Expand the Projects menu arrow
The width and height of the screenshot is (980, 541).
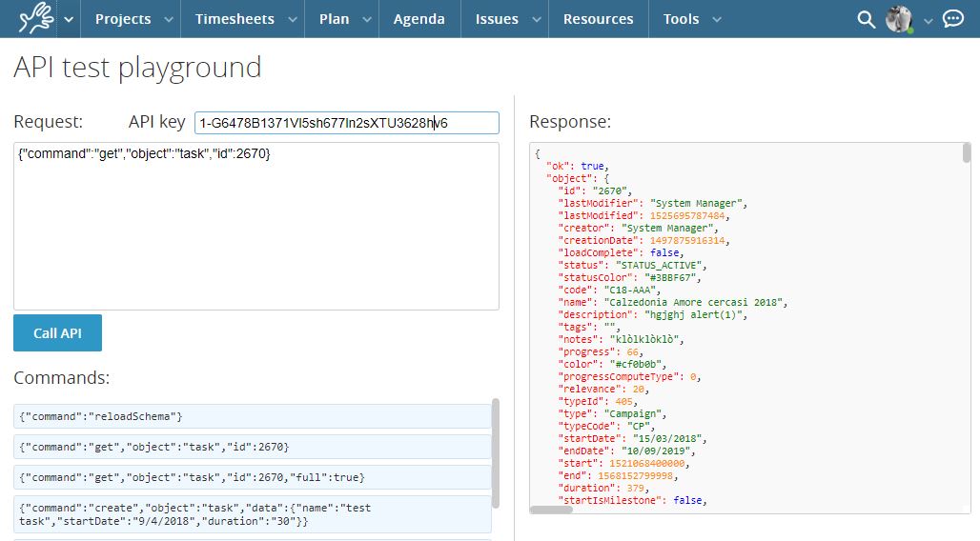pos(169,19)
